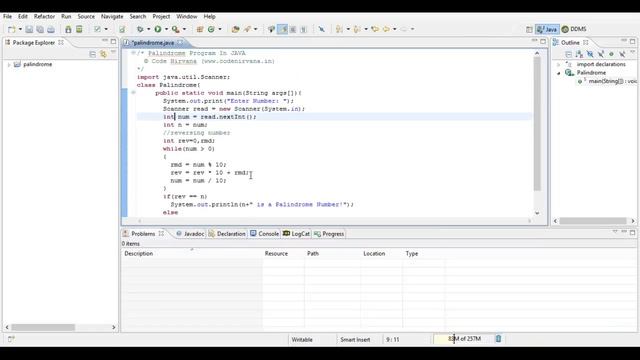Open the Run button dropdown arrow
Viewport: 640px width, 360px height.
166,29
